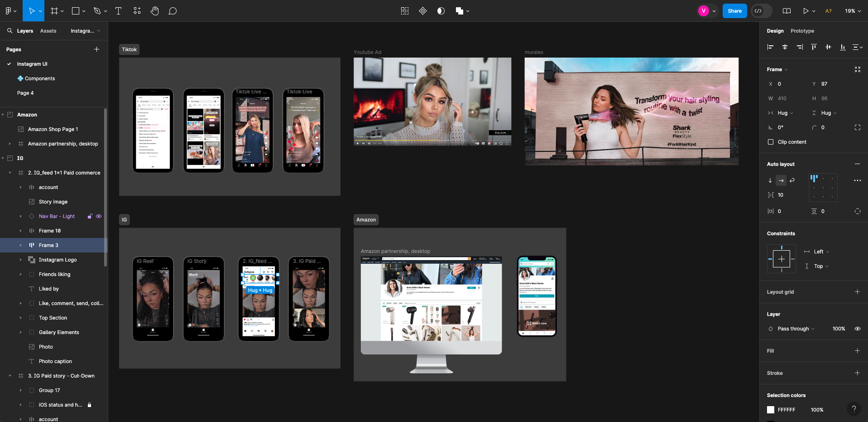Select the Text tool in toolbar

click(118, 11)
